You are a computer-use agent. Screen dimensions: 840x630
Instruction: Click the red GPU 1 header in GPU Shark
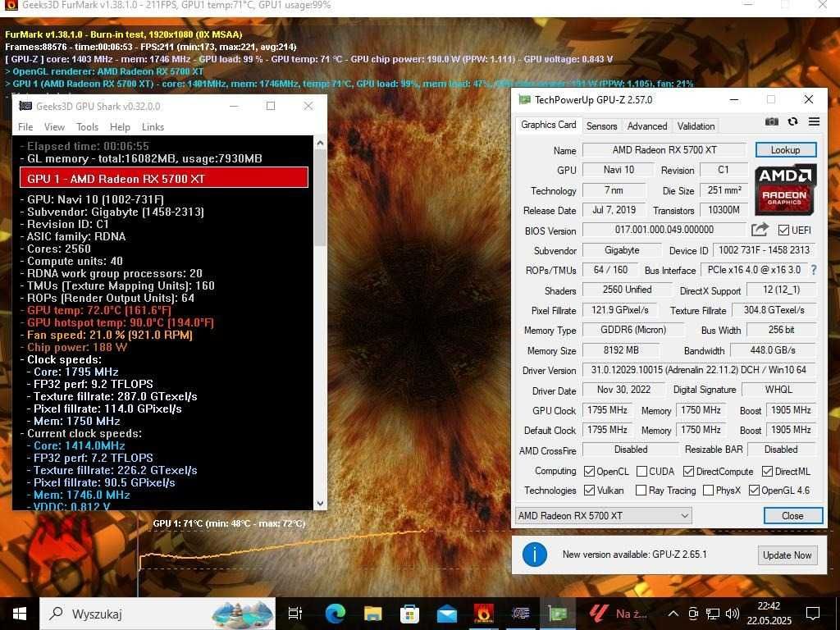(164, 178)
